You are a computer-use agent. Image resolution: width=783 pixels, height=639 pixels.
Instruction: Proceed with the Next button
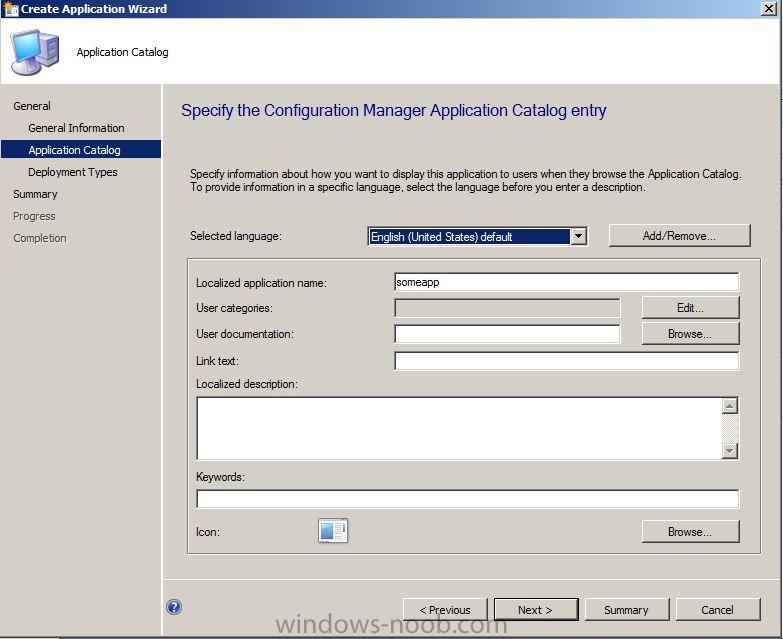[536, 610]
